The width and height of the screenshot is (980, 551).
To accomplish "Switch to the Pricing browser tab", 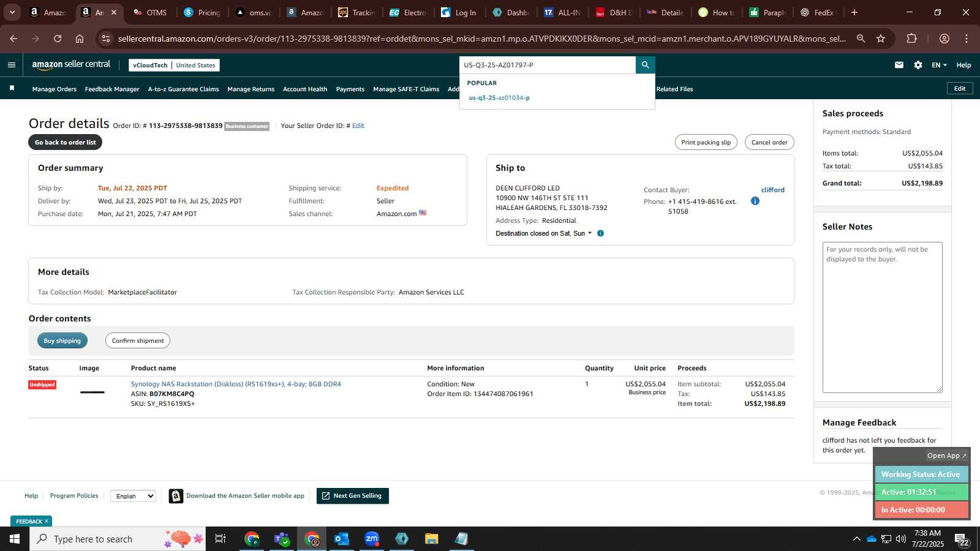I will click(203, 12).
